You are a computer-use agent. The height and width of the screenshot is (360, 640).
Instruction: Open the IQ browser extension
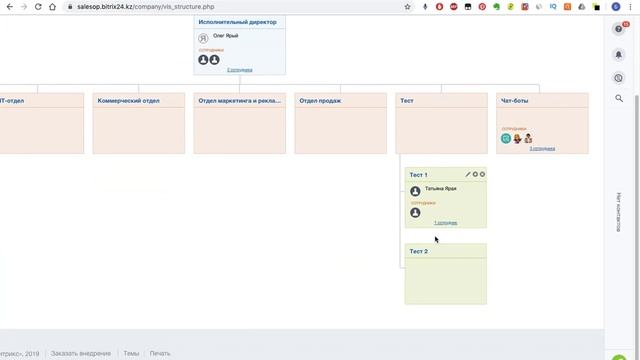(553, 7)
